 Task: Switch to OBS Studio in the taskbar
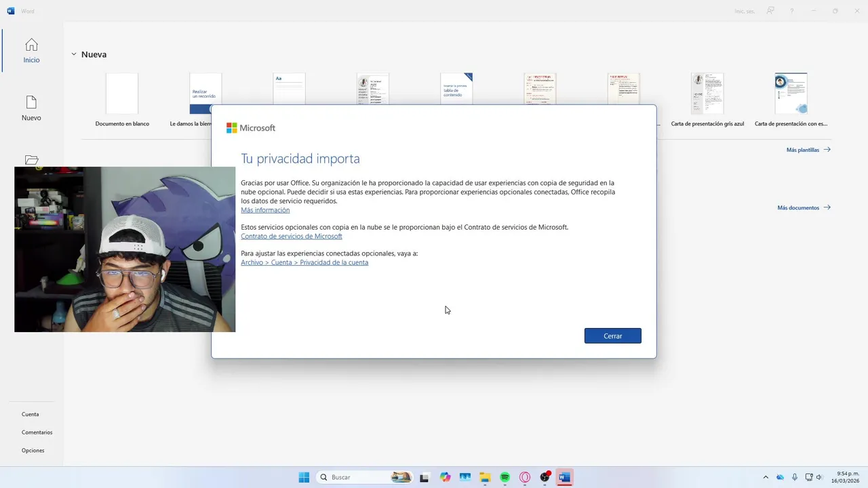(545, 477)
